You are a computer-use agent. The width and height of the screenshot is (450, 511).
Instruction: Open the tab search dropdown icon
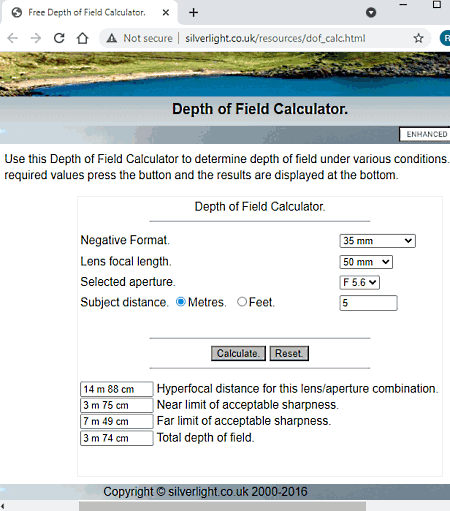(x=371, y=13)
